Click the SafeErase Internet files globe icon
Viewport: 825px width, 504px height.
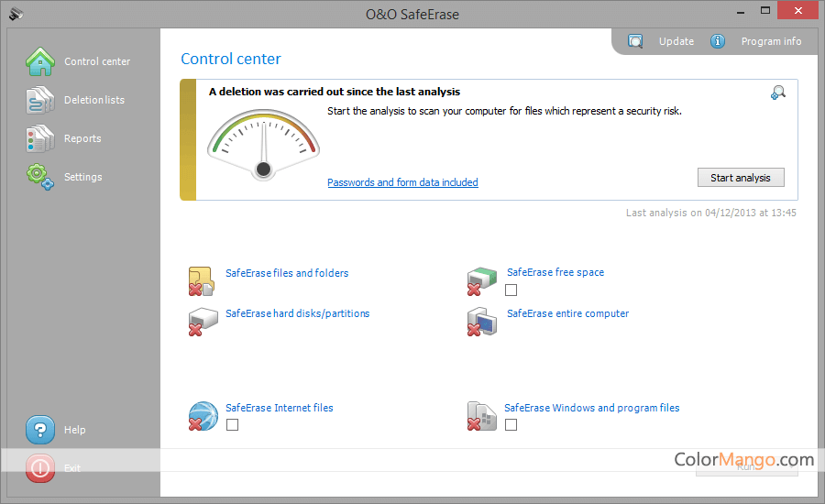coord(203,416)
